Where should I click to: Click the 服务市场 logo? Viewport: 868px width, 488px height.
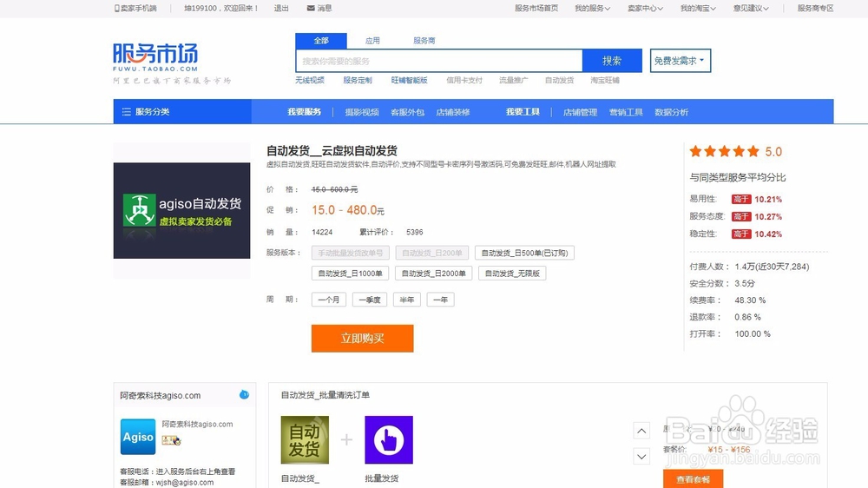point(155,57)
